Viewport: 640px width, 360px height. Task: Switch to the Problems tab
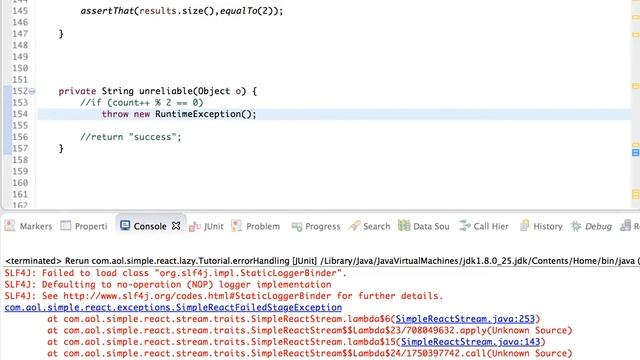pyautogui.click(x=256, y=226)
